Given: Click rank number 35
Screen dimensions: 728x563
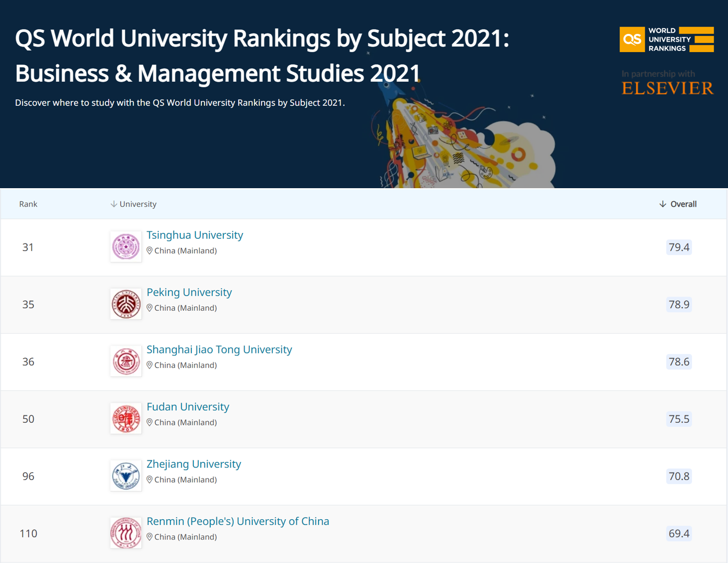Looking at the screenshot, I should coord(28,304).
